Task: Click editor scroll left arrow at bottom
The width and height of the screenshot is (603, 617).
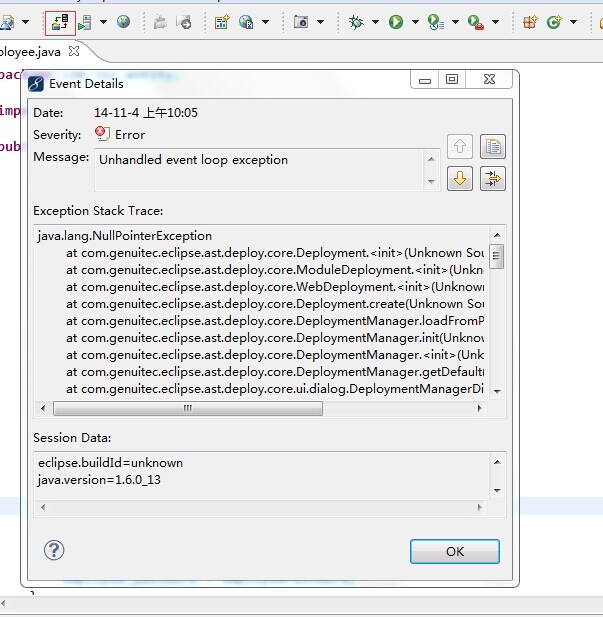Action: tap(3, 603)
